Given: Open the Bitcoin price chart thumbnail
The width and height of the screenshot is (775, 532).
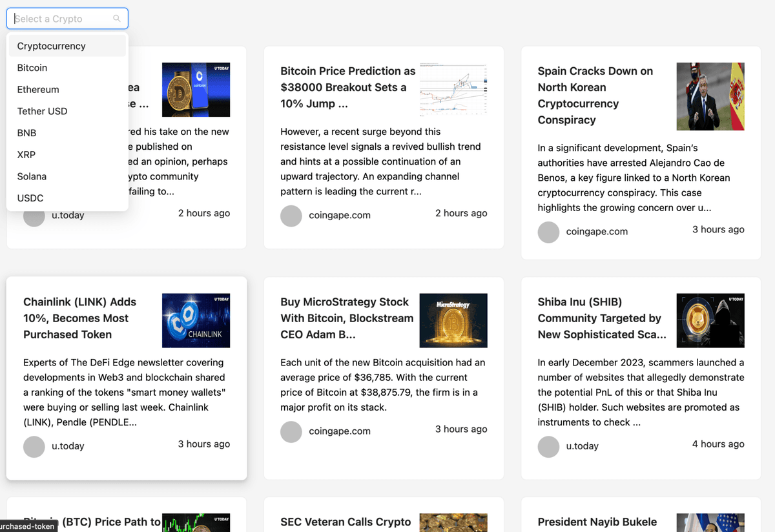Looking at the screenshot, I should (x=453, y=89).
